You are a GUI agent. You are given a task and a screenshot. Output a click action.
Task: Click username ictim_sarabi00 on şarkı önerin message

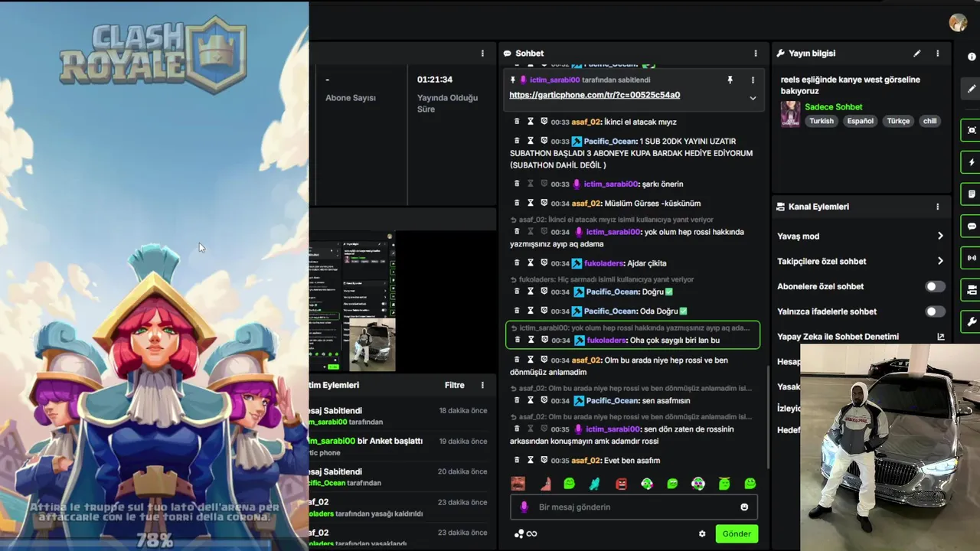(x=611, y=184)
